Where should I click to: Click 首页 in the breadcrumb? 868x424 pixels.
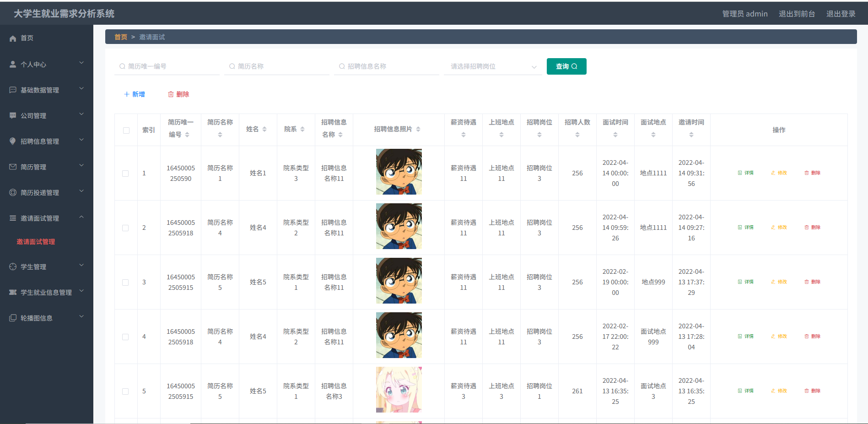120,37
